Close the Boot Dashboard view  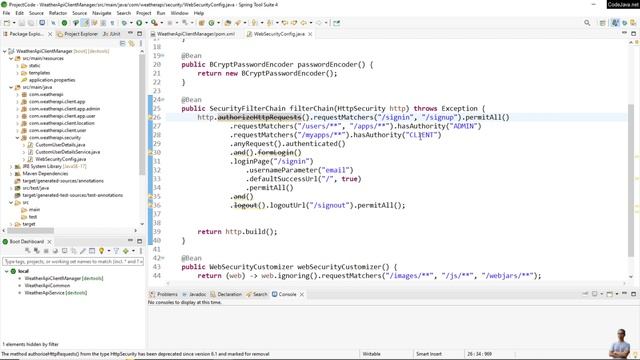49,241
